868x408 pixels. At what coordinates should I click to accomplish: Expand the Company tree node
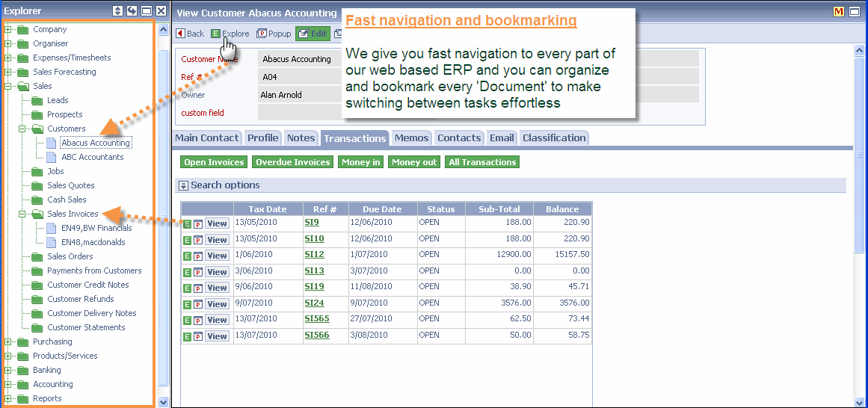click(8, 29)
